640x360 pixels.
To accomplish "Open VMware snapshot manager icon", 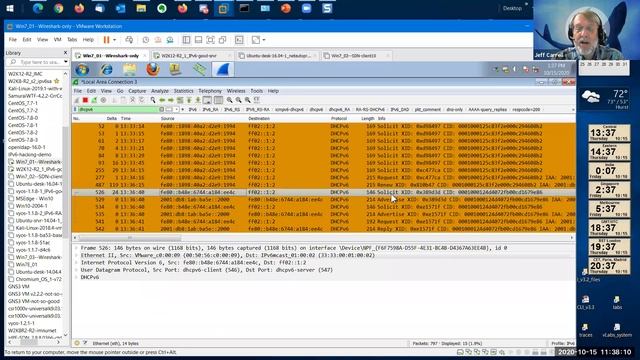I will (170, 40).
